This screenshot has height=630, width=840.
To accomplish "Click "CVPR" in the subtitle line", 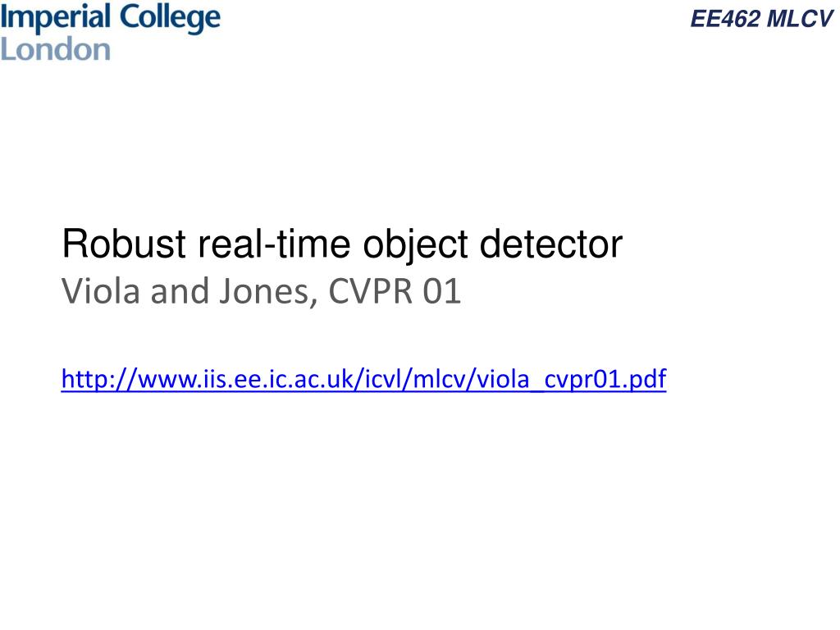I will [x=370, y=291].
